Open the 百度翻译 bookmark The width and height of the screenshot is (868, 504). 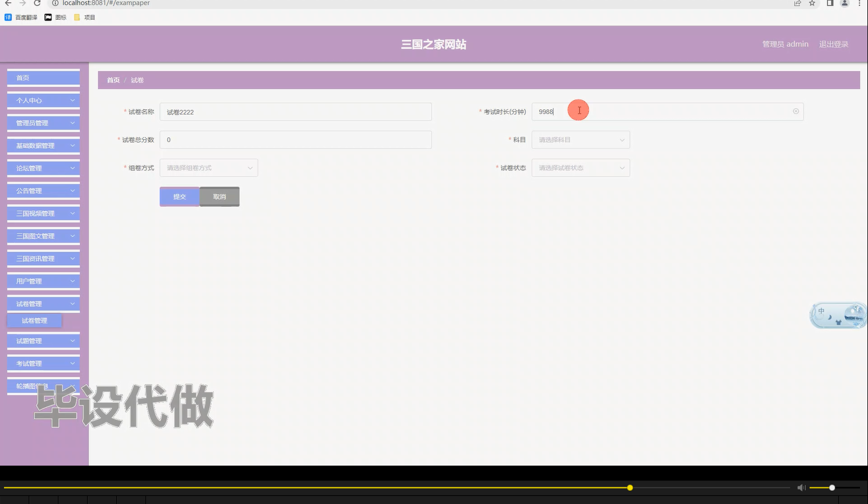click(x=21, y=17)
